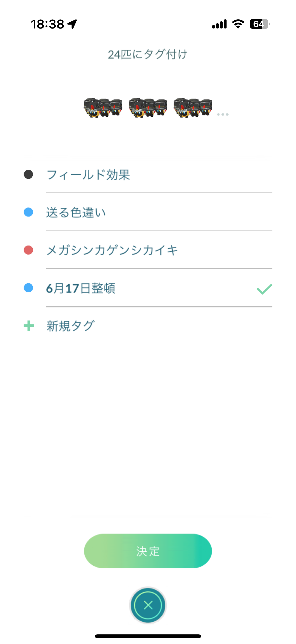This screenshot has height=644, width=296.
Task: Tap the blue color dot for 送る色違い
Action: pyautogui.click(x=28, y=212)
